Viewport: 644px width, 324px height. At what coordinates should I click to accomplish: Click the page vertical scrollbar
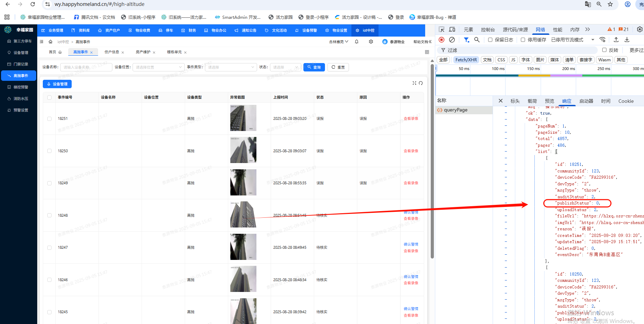[x=432, y=160]
